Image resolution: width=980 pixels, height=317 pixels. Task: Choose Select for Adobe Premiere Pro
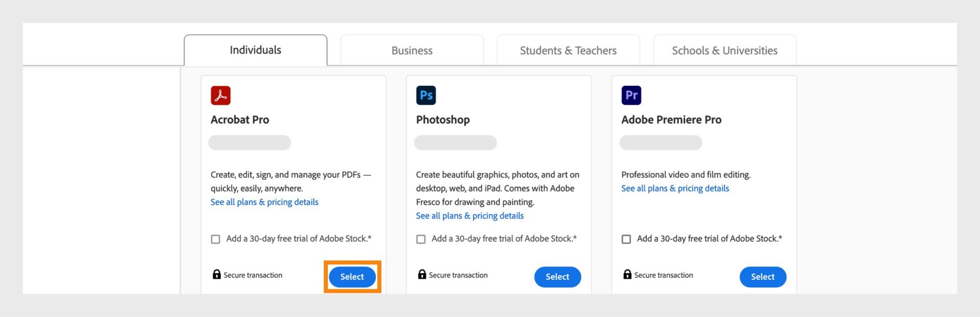click(x=763, y=277)
